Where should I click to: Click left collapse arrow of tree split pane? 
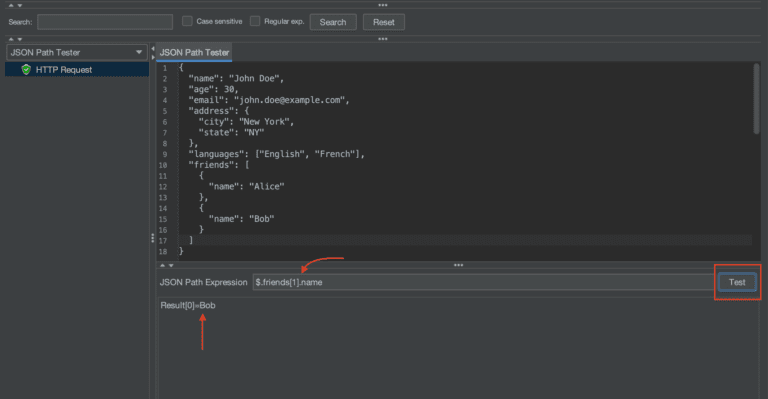[153, 48]
